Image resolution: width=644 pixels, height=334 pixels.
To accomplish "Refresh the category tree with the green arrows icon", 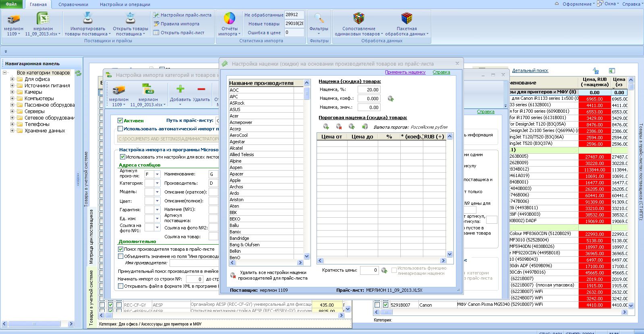I will pos(79,73).
